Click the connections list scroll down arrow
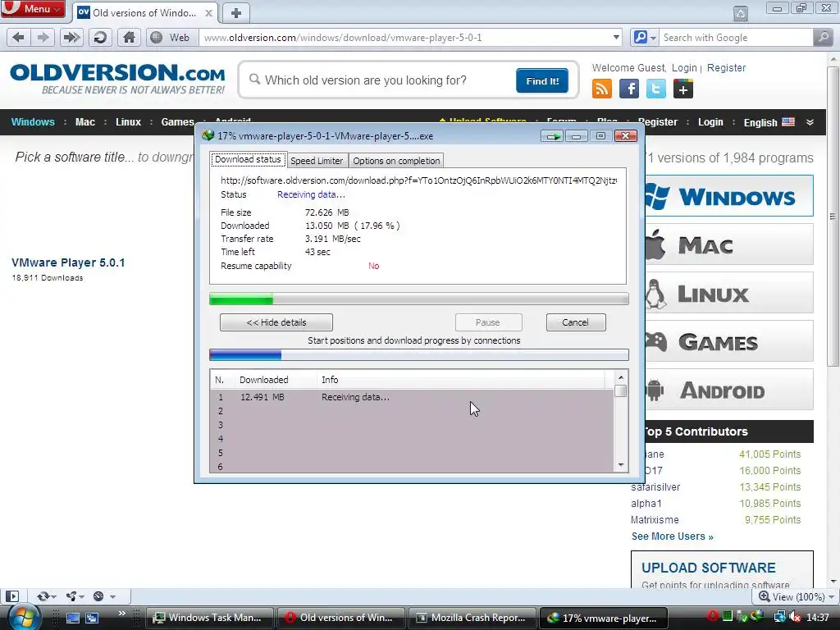The image size is (840, 630). (621, 465)
